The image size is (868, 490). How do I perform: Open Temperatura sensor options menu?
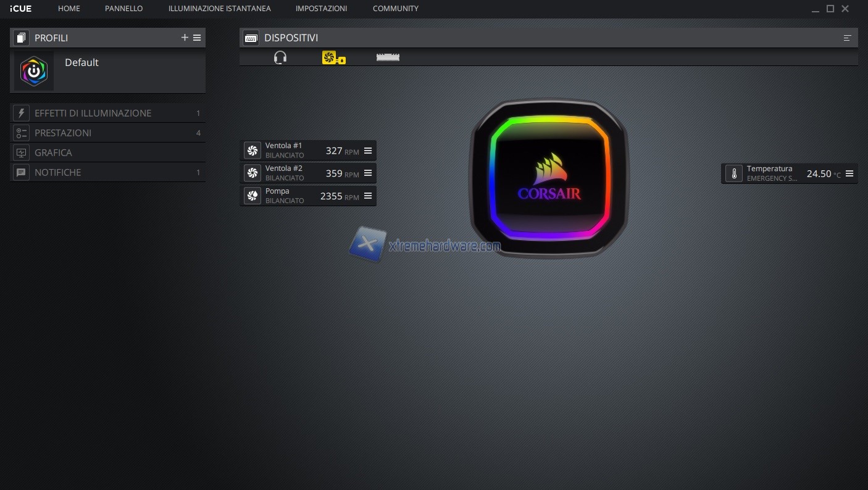pos(849,174)
